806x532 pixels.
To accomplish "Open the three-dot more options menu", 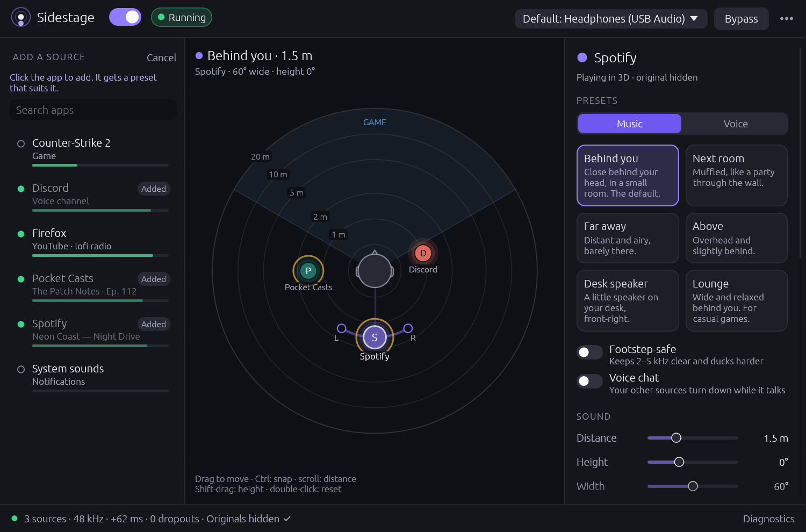I will click(x=786, y=18).
